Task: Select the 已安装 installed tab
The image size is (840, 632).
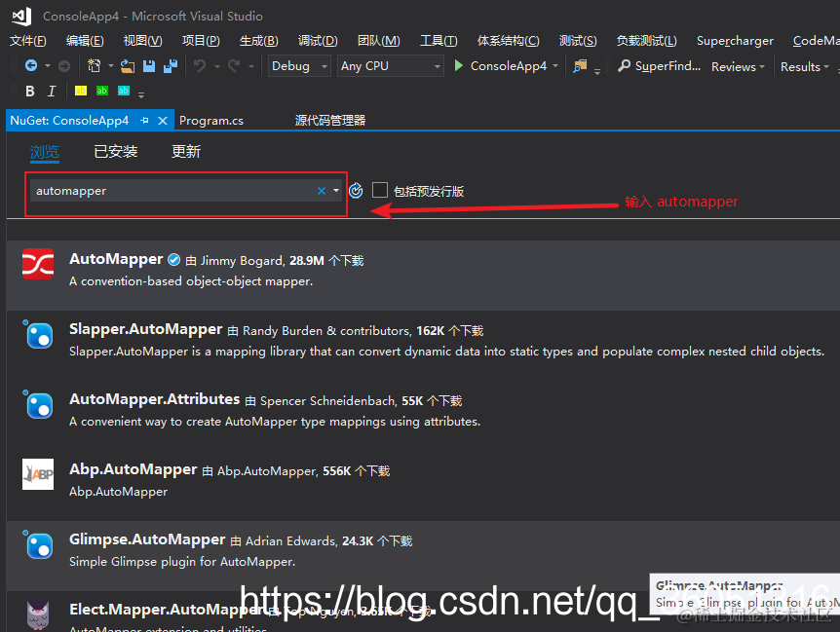Action: 116,152
